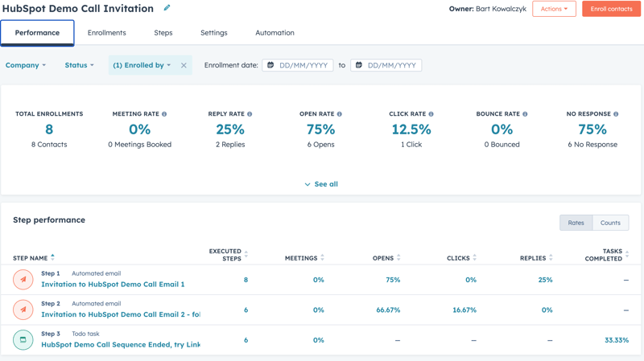Sort by Opens column arrows
The image size is (644, 361).
pos(398,257)
